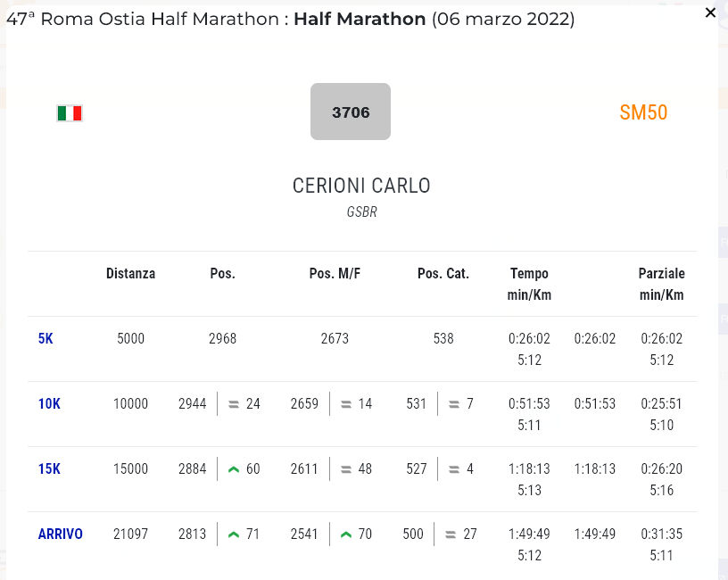Close the race result popup
Image resolution: width=728 pixels, height=580 pixels.
710,12
